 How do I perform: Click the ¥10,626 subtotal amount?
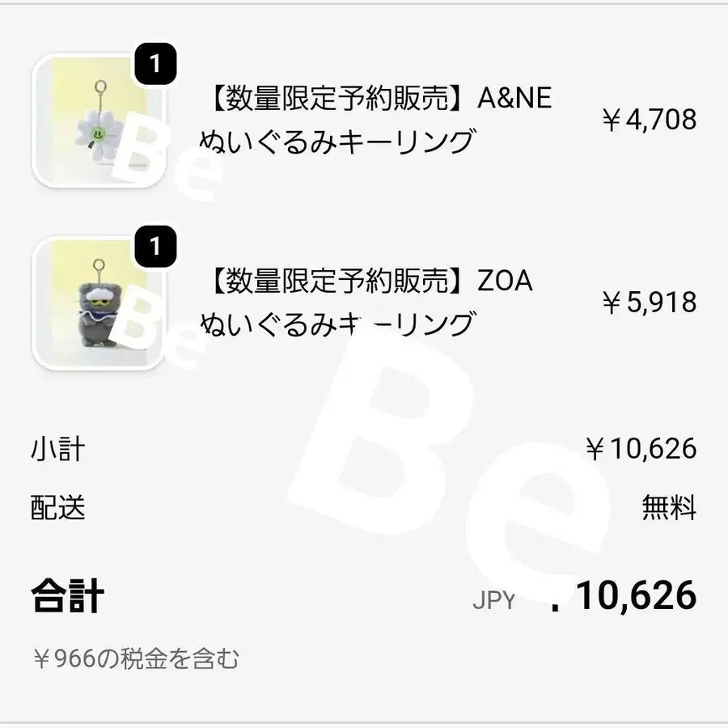[x=641, y=449]
